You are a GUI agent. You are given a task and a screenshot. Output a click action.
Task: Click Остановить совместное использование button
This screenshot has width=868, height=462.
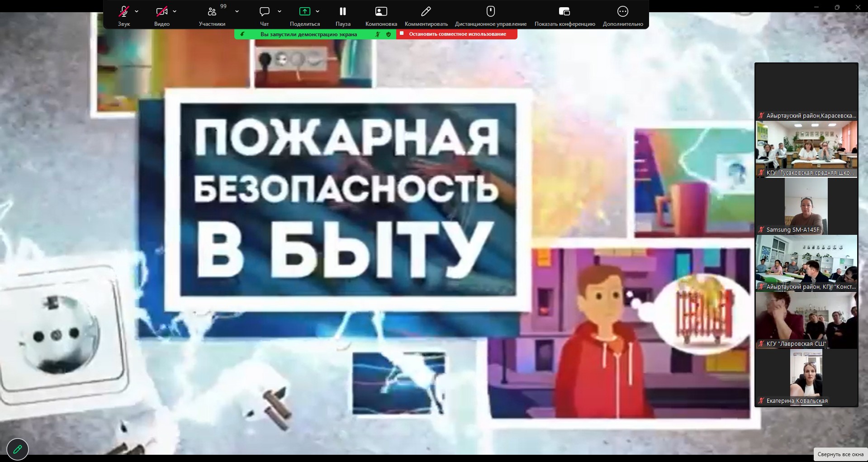pyautogui.click(x=457, y=34)
